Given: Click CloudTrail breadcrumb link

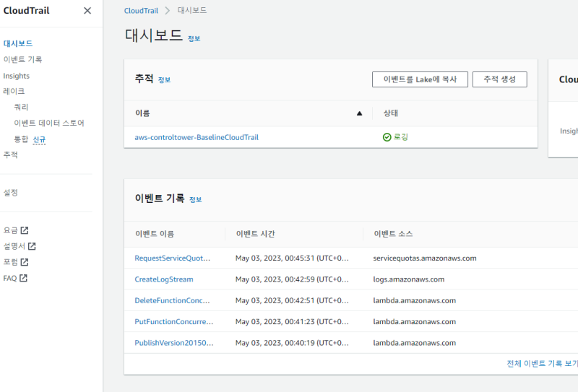Looking at the screenshot, I should 140,11.
